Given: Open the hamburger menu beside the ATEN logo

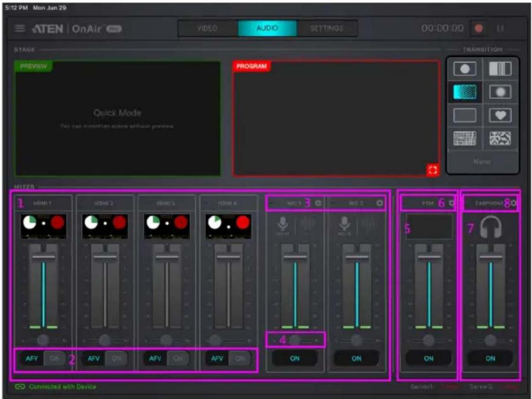Looking at the screenshot, I should tap(20, 29).
